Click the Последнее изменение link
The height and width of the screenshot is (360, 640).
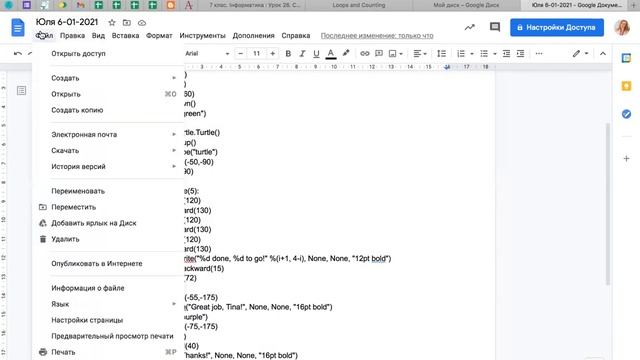click(x=377, y=36)
